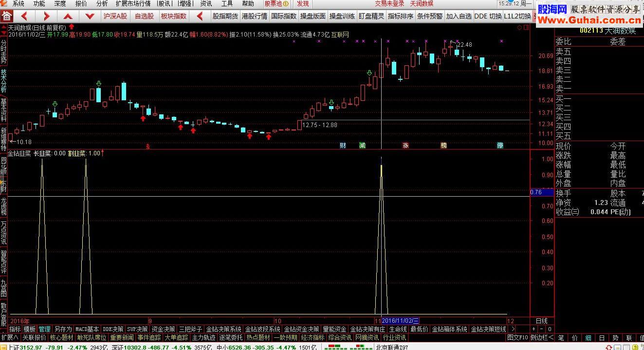644x350 pixels.
Task: Click the 日线 period label
Action: tap(541, 321)
